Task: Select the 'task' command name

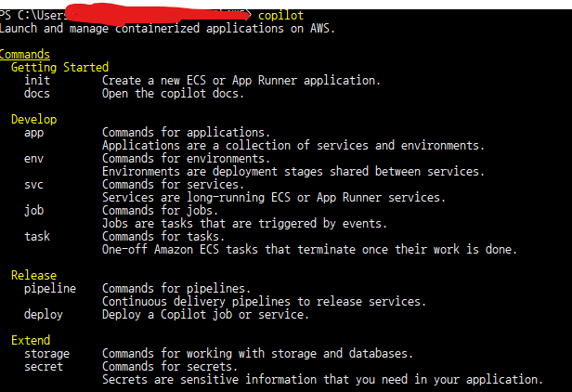Action: (x=37, y=237)
